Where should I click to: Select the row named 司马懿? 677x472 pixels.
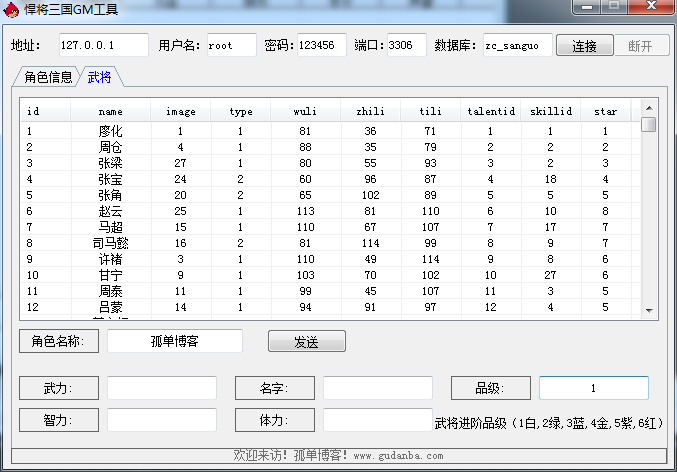point(330,243)
